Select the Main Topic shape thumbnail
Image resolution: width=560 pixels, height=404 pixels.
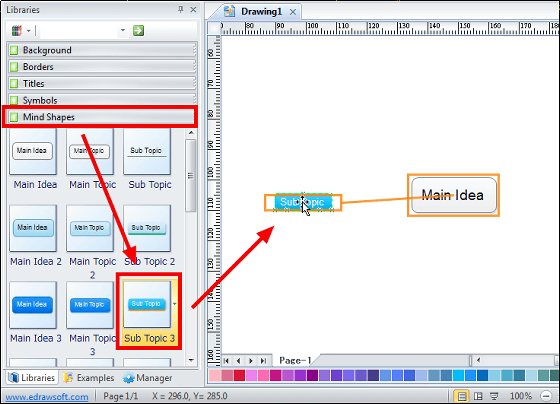pos(90,151)
